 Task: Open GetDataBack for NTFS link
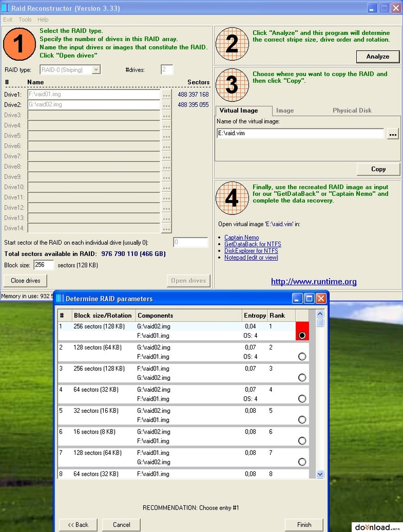point(253,244)
